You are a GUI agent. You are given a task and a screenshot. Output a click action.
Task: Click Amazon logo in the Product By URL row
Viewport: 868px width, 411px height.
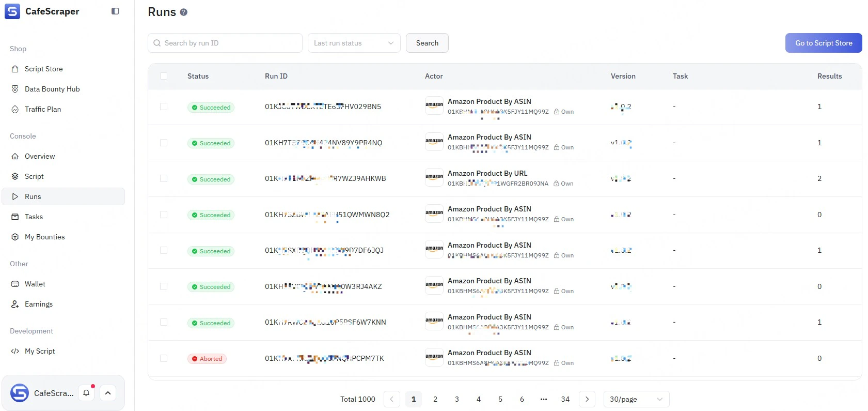434,177
